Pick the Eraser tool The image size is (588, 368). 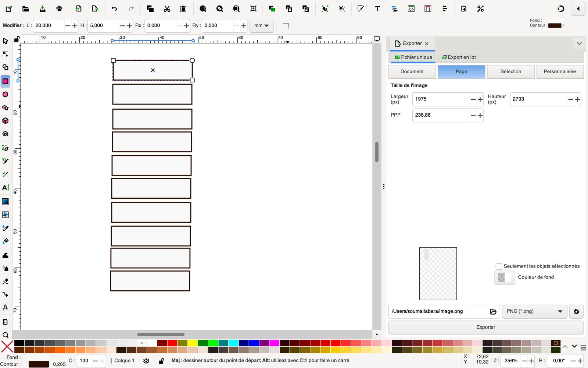tap(5, 282)
